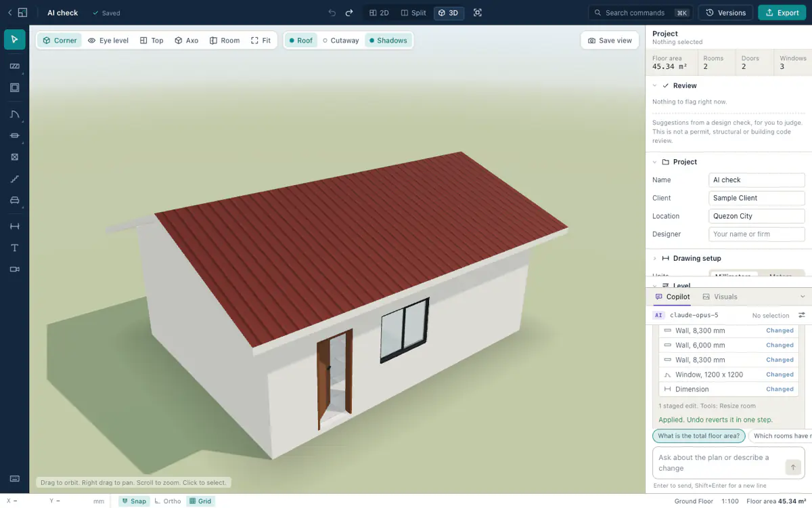The width and height of the screenshot is (812, 508).
Task: Choose the Stairs tool
Action: (14, 179)
